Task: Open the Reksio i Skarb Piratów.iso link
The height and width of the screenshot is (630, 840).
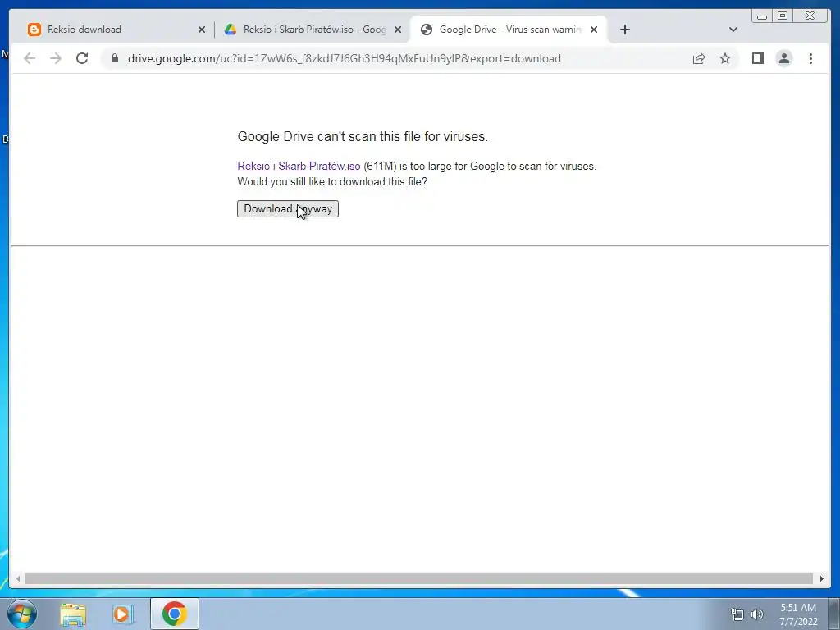Action: click(299, 166)
